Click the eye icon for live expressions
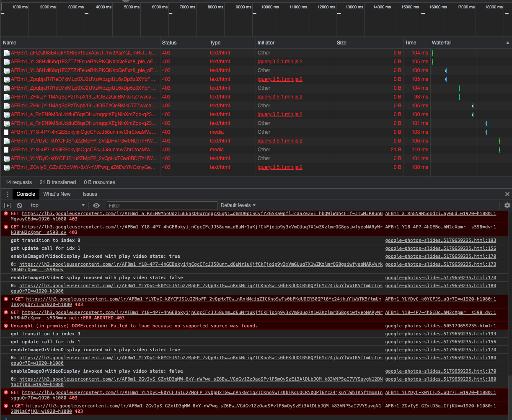The image size is (512, 420). click(x=96, y=205)
